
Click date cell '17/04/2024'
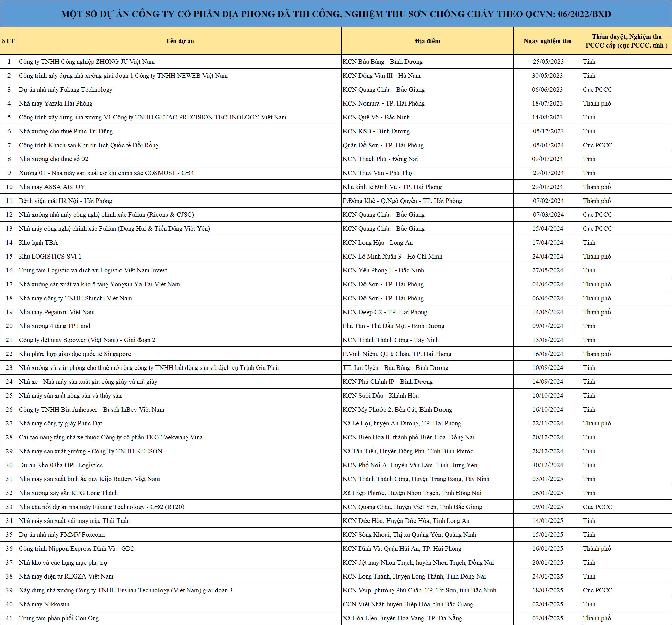point(547,243)
